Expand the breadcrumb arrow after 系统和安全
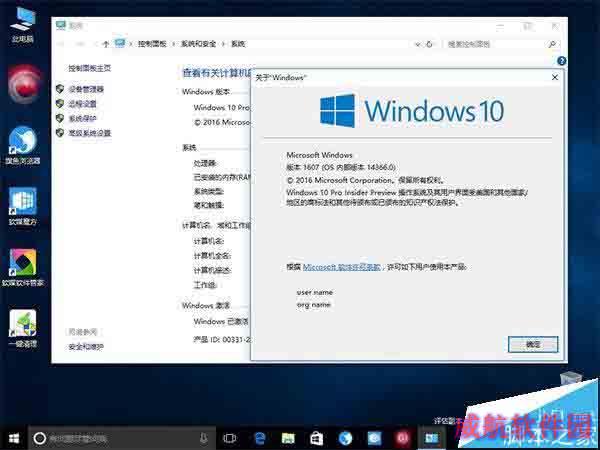 click(x=224, y=44)
